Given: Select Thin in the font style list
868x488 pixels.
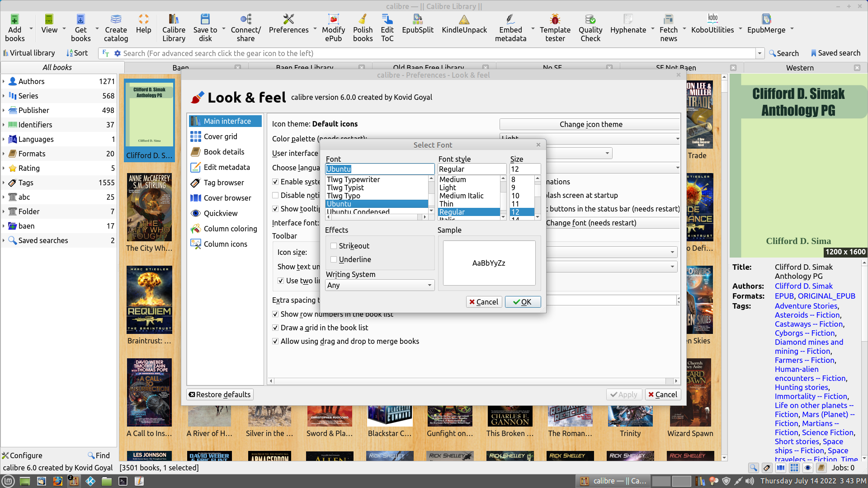Looking at the screenshot, I should click(446, 204).
